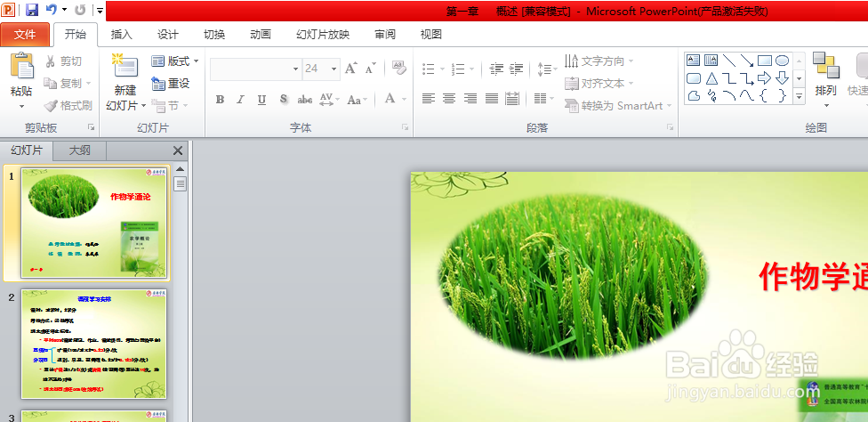Increase font size with the larger A icon
Image resolution: width=868 pixels, height=422 pixels.
351,69
